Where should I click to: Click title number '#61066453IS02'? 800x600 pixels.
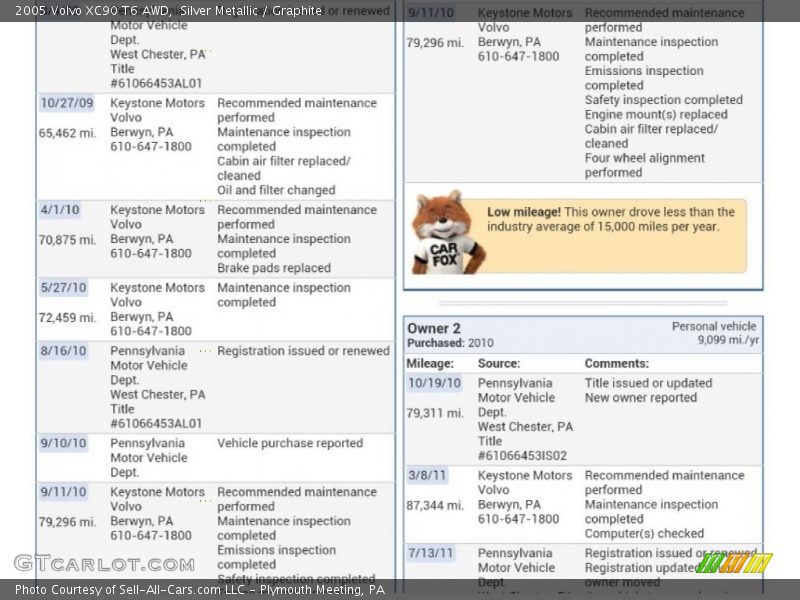click(522, 456)
